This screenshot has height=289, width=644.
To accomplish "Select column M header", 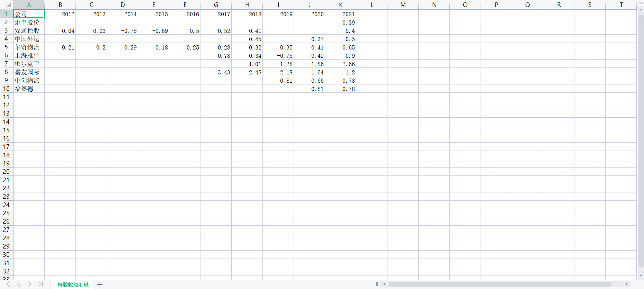I will (403, 5).
